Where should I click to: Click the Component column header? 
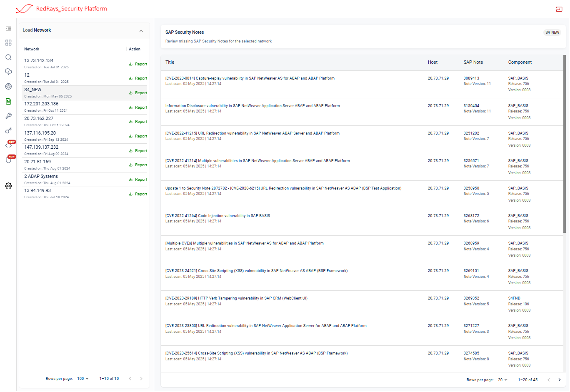click(520, 62)
